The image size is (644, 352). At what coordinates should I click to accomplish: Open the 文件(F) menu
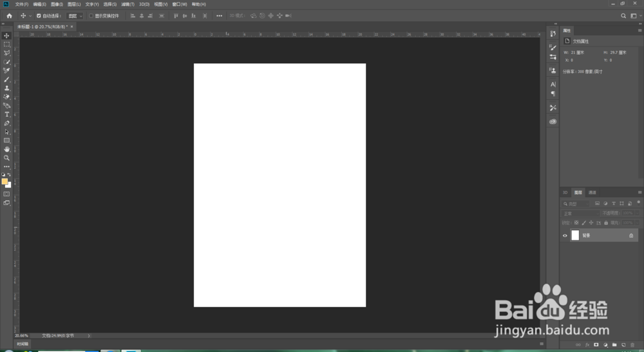(x=22, y=4)
